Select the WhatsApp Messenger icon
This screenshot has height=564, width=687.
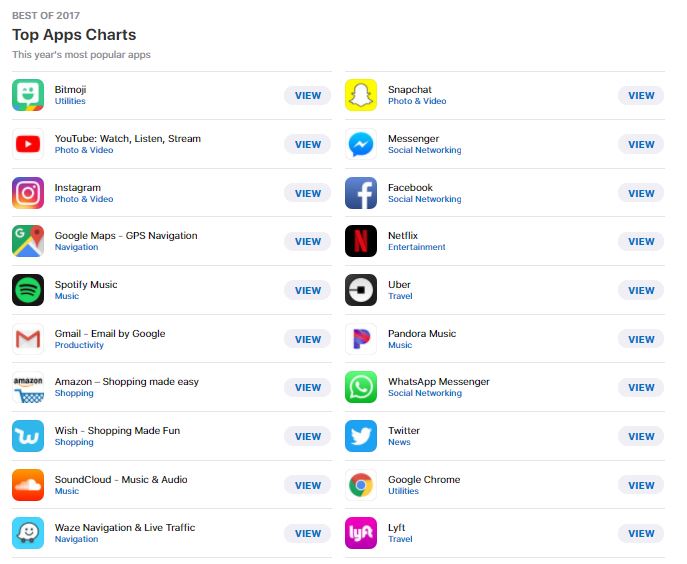(x=361, y=387)
